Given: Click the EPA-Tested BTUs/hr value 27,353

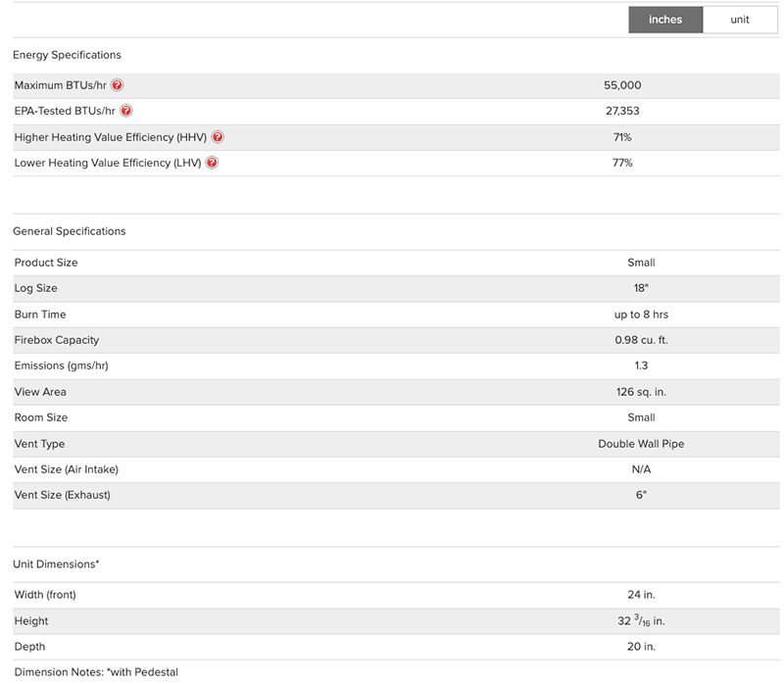Looking at the screenshot, I should pos(622,112).
